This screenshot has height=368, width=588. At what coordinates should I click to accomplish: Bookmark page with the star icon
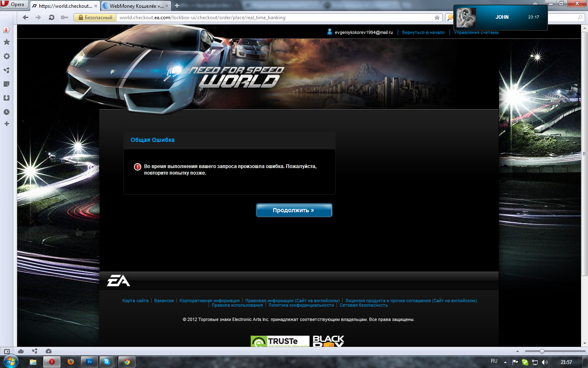click(437, 18)
